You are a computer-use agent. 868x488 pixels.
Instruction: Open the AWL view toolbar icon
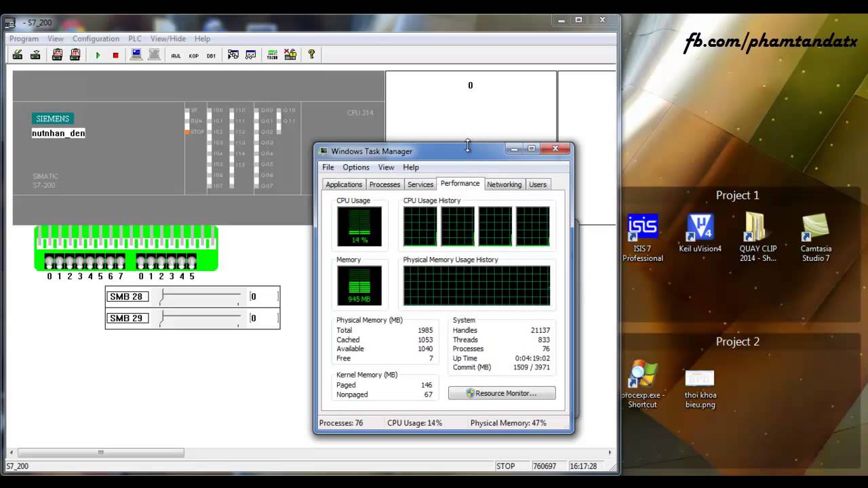(176, 56)
